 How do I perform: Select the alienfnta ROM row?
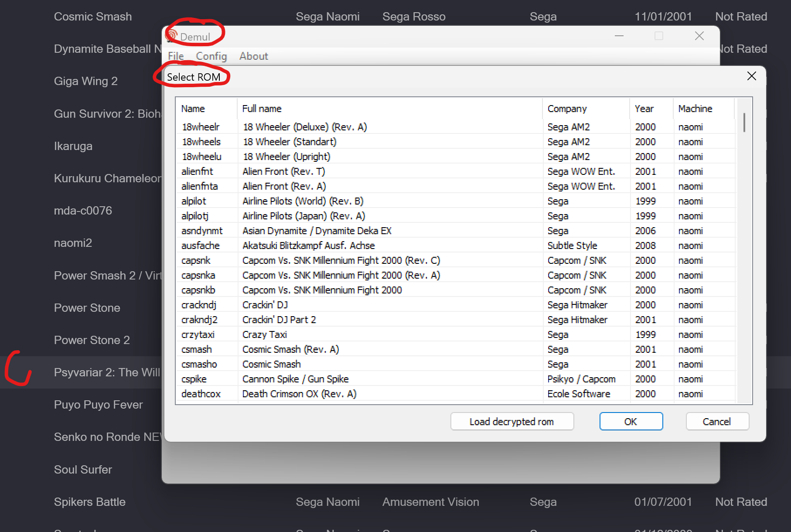coord(456,186)
